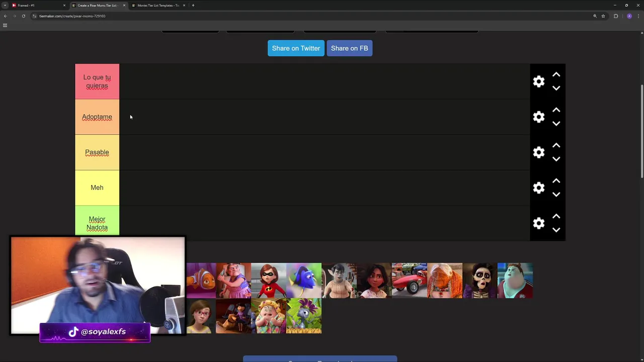Viewport: 644px width, 362px height.
Task: Move 'Adoptame' row down
Action: click(x=556, y=123)
